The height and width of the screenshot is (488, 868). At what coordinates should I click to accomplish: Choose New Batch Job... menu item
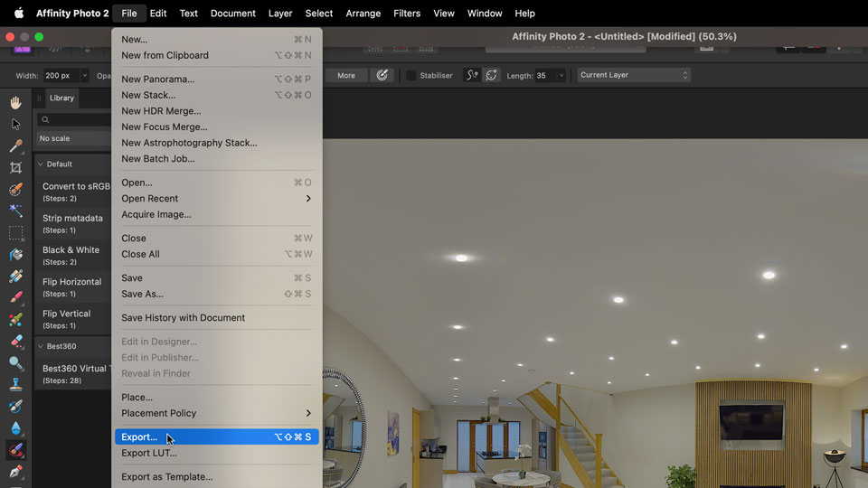[x=216, y=159]
